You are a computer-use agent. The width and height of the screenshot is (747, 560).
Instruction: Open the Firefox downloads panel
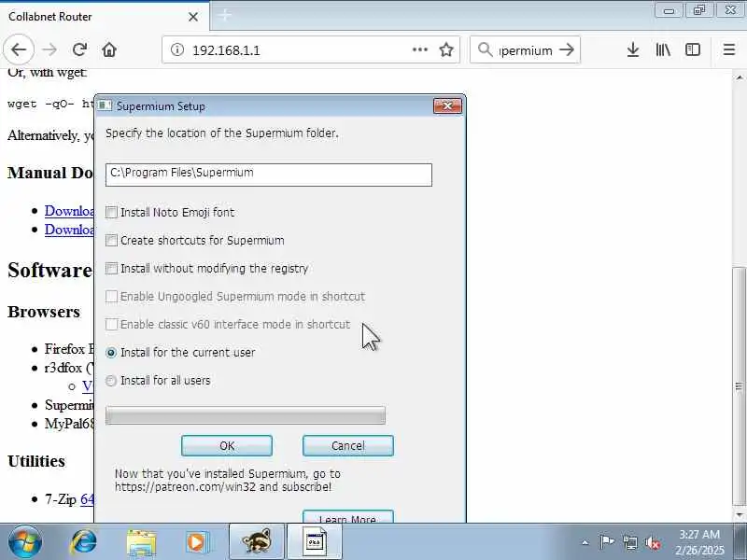click(633, 49)
